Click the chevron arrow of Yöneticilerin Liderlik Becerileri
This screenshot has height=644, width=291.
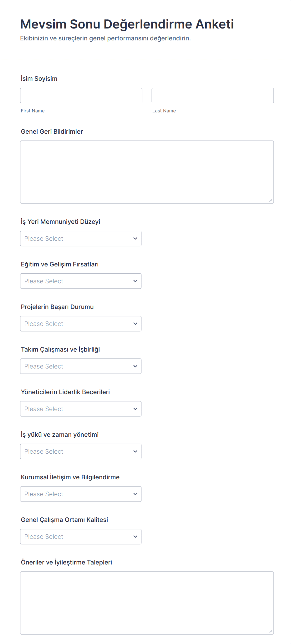coord(135,409)
